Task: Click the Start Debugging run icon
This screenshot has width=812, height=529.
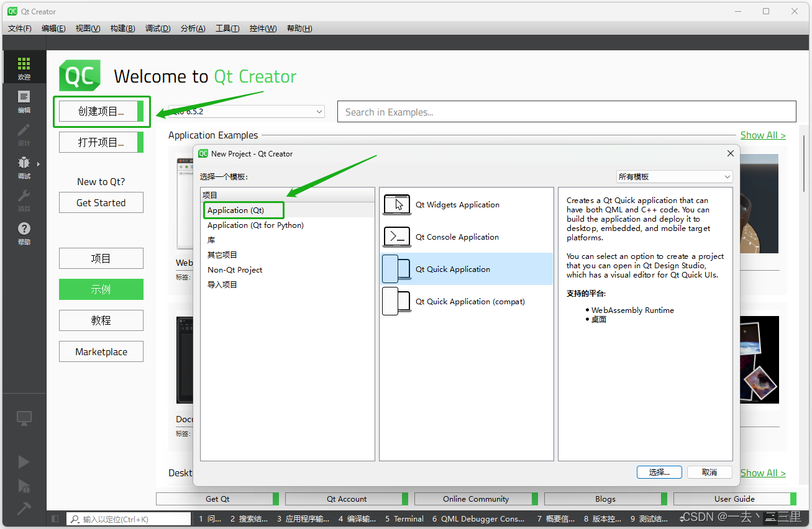Action: click(x=24, y=486)
